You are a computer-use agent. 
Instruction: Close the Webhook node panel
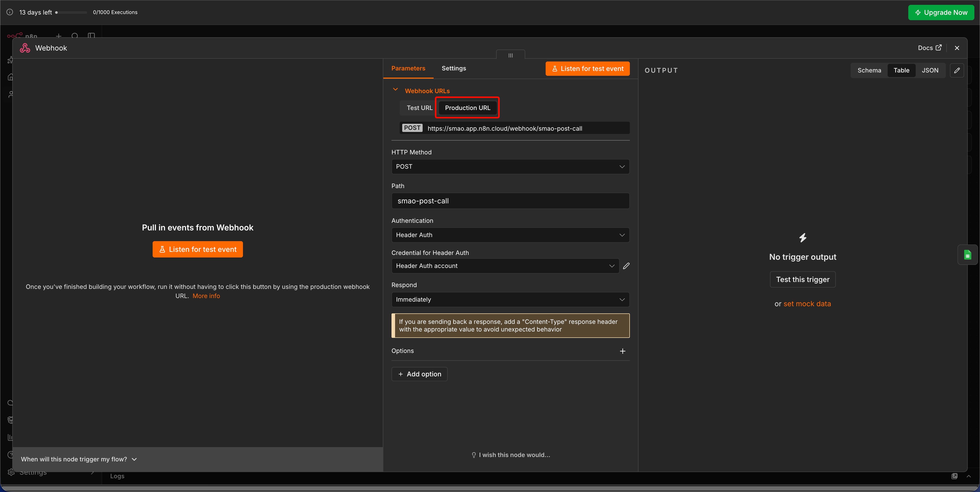(x=957, y=48)
